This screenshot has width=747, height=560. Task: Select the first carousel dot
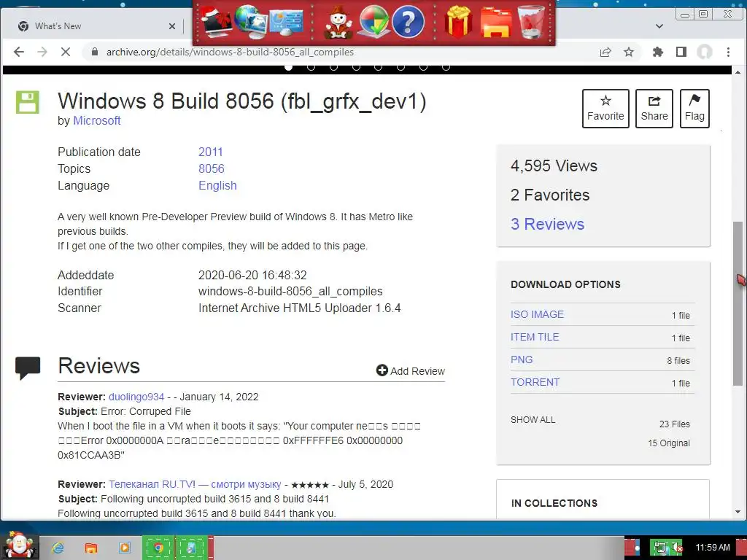click(x=288, y=67)
